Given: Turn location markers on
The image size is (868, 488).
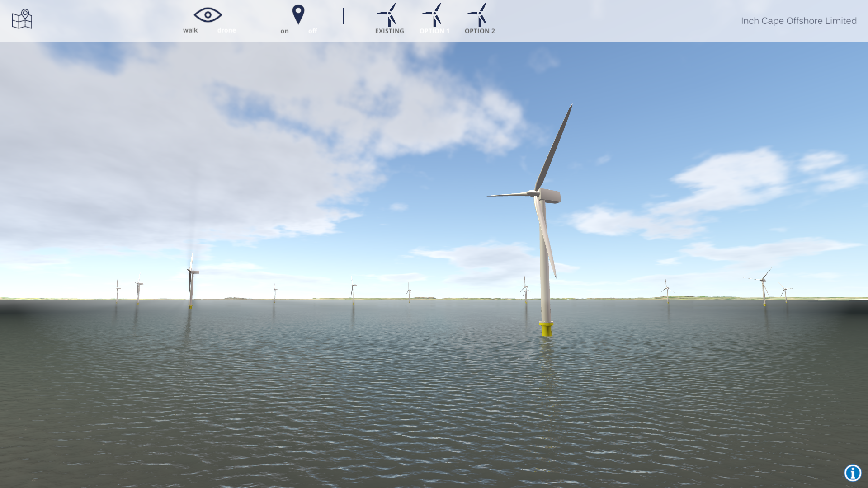Looking at the screenshot, I should click(x=284, y=31).
